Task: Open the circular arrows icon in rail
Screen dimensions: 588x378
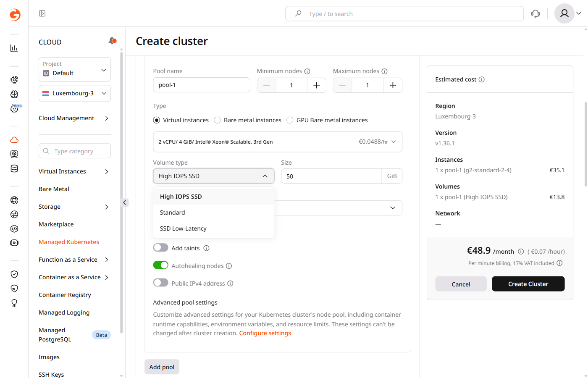Action: [x=14, y=214]
